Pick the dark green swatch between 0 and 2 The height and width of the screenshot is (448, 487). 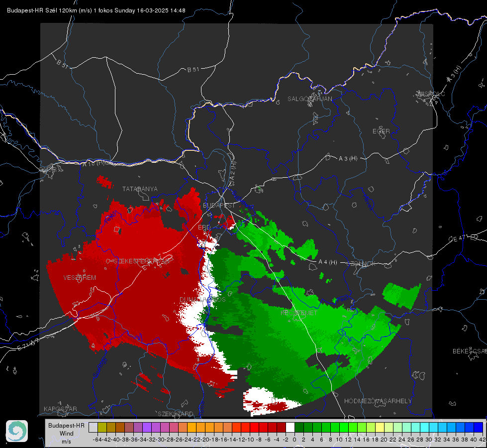(299, 427)
